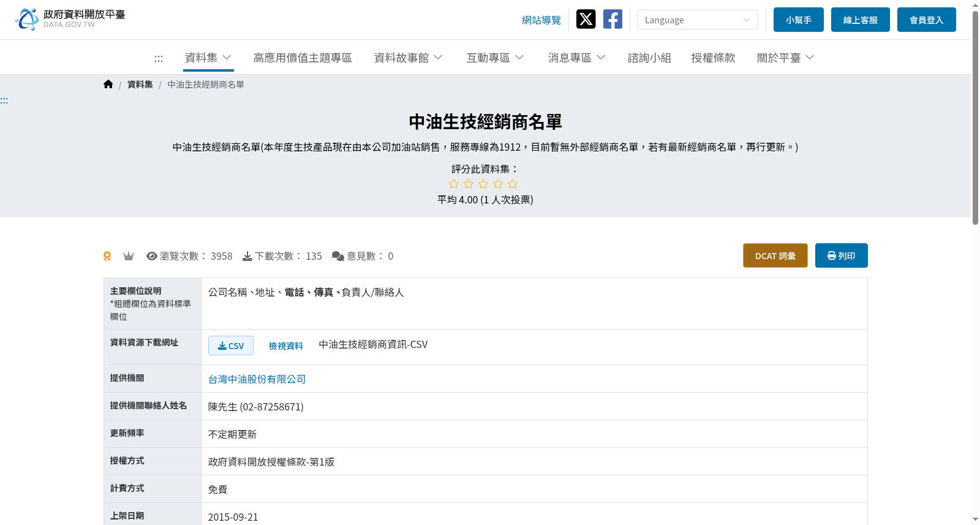
Task: Click the 瀏覽次數 value 3958
Action: (x=222, y=256)
